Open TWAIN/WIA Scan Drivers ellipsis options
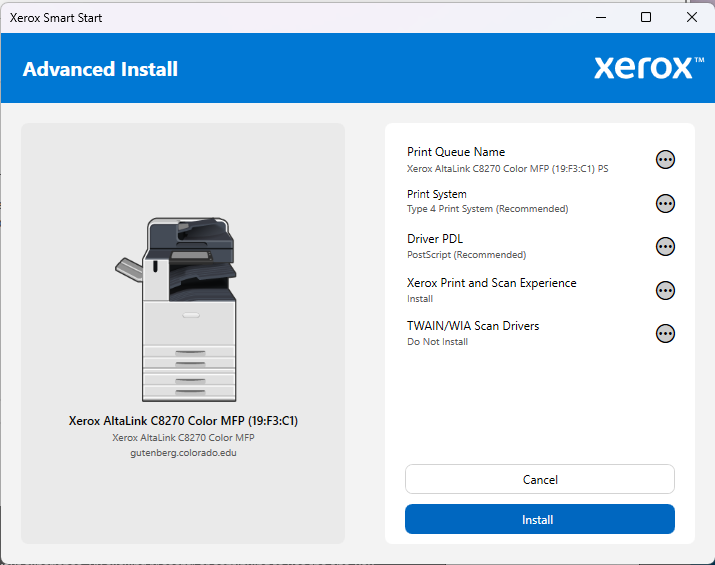 (x=665, y=333)
